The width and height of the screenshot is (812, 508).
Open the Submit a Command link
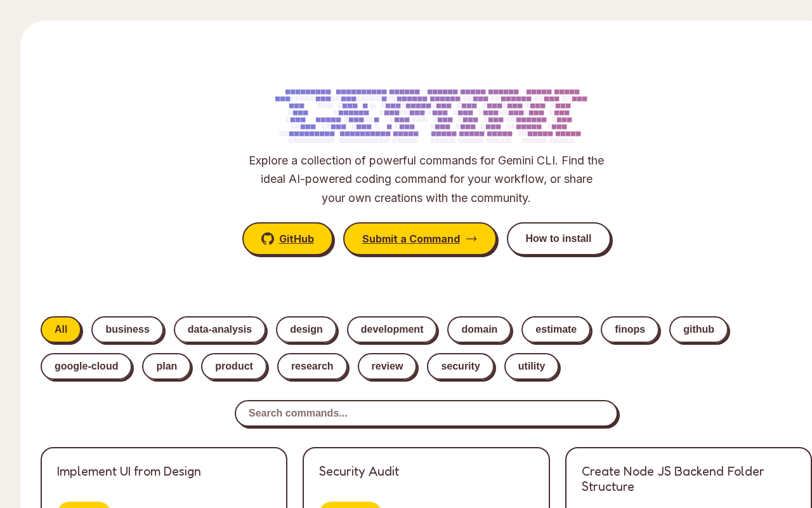[x=419, y=239]
